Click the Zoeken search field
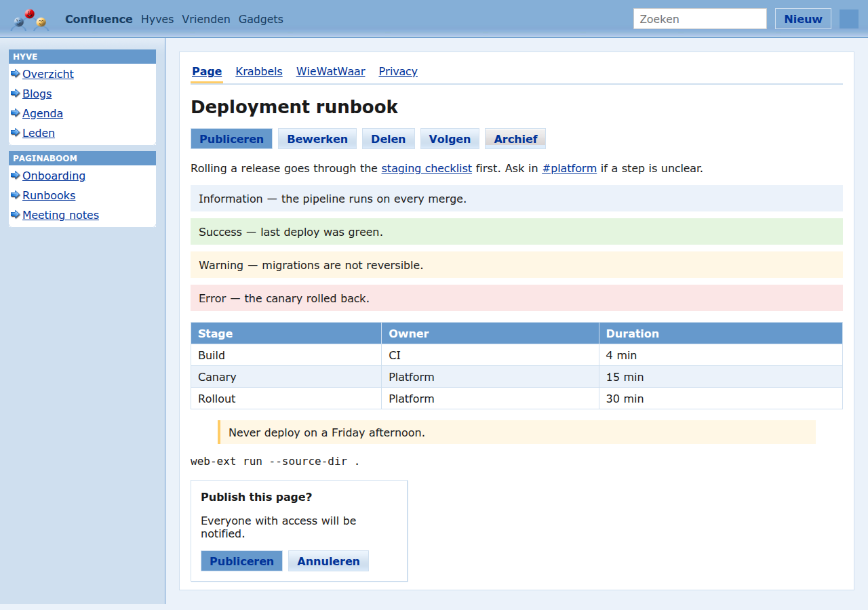This screenshot has height=610, width=868. tap(700, 19)
